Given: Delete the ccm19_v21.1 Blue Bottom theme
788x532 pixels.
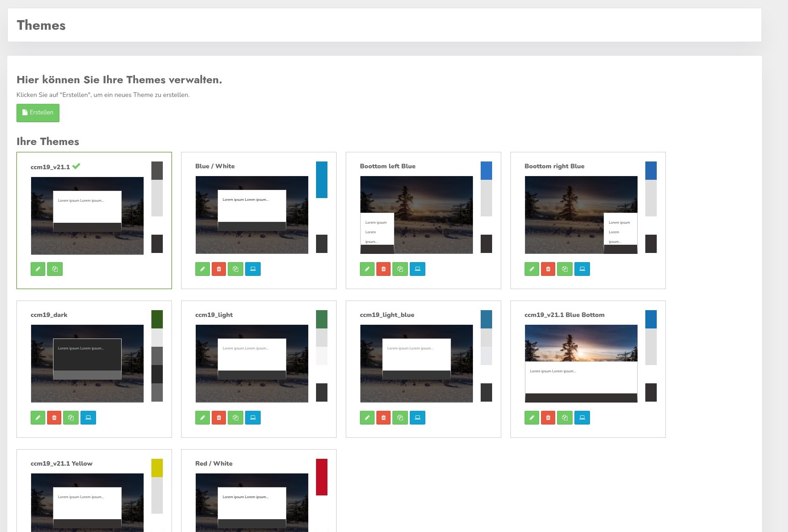Looking at the screenshot, I should coord(548,418).
